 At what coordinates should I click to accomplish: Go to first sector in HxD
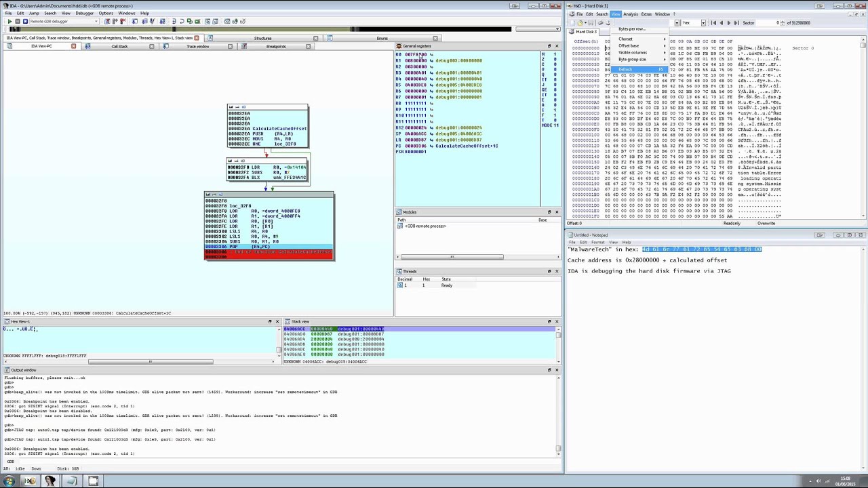[713, 23]
